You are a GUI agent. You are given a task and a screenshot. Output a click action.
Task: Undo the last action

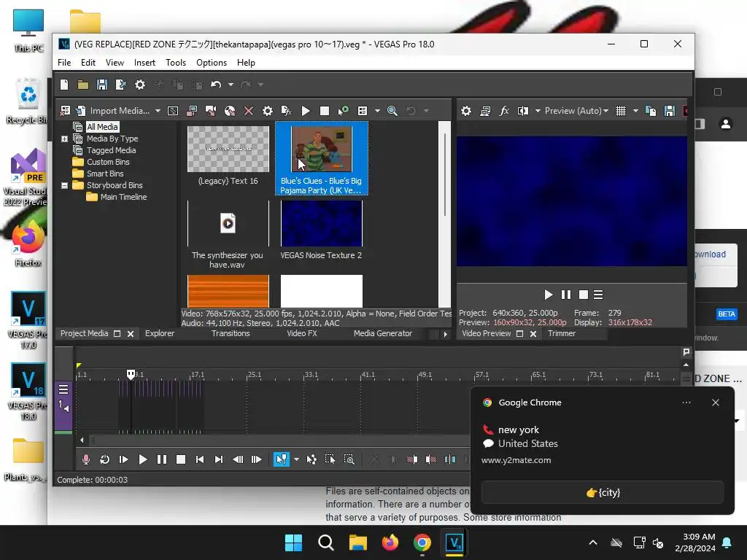tap(216, 85)
